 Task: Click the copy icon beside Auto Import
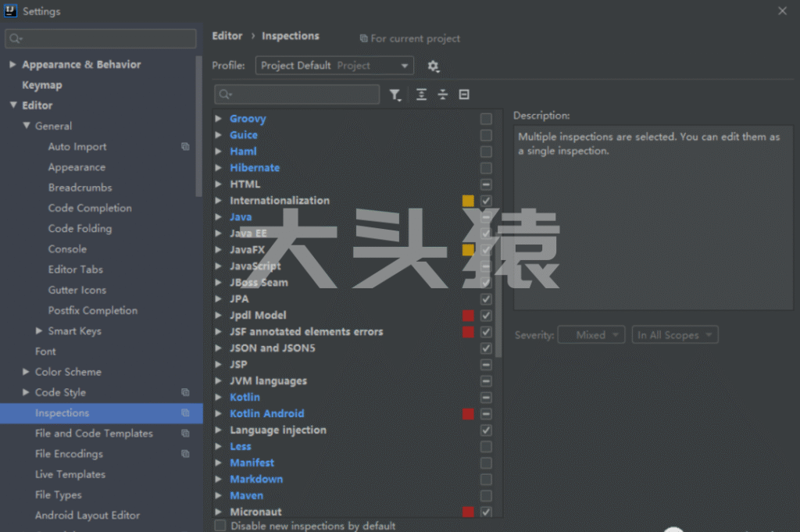point(185,147)
